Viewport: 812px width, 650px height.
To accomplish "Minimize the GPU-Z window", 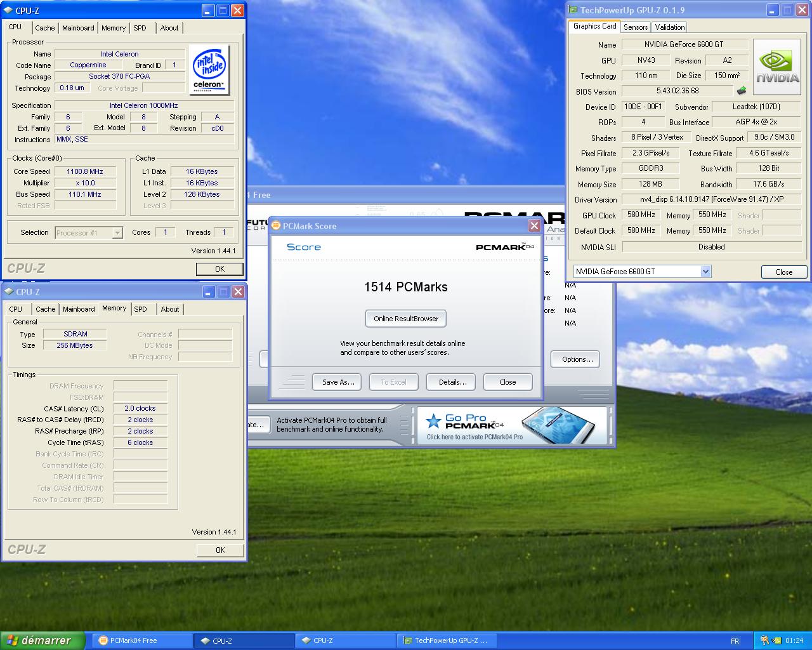I will pyautogui.click(x=772, y=10).
